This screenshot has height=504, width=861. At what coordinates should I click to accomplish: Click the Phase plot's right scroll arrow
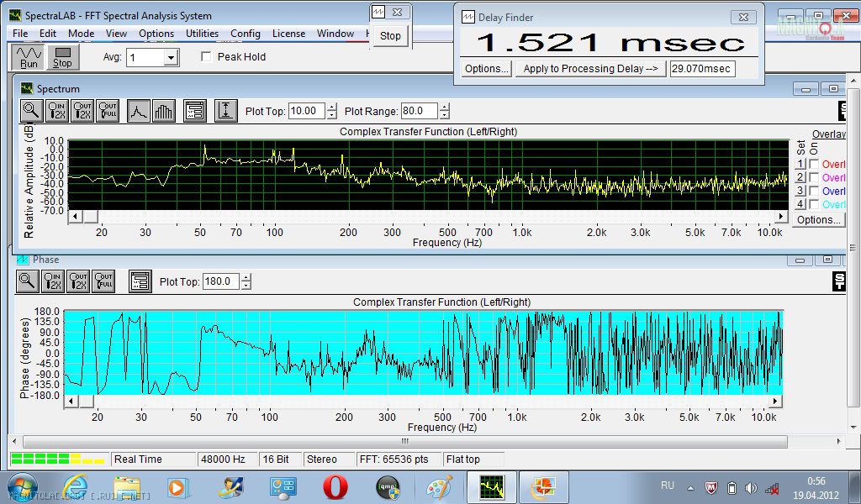(774, 401)
